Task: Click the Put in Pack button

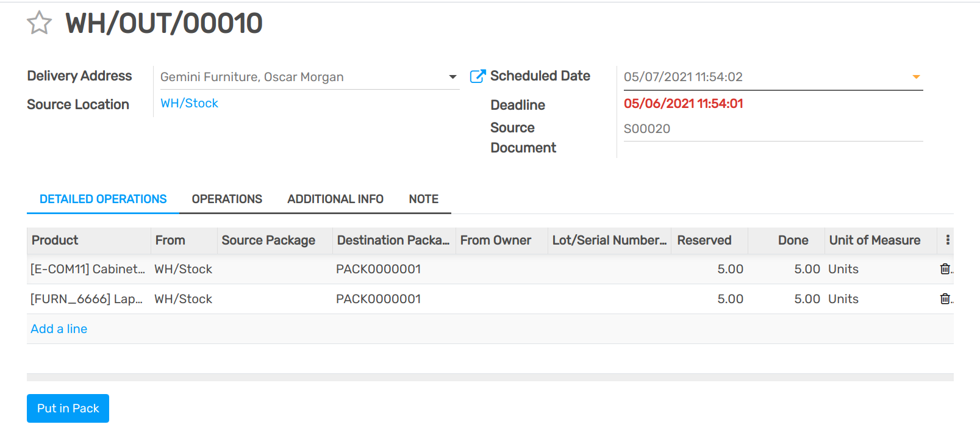Action: 68,408
